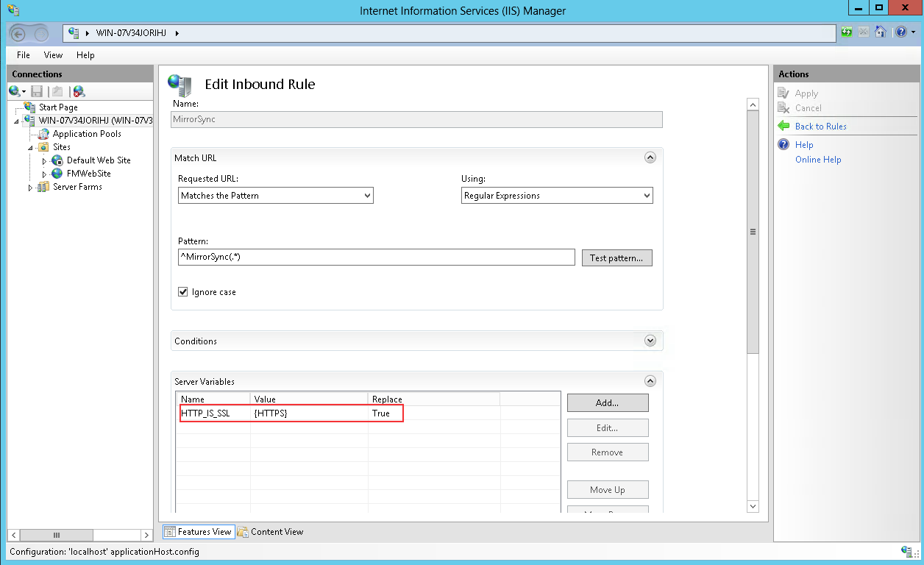Open the Help menu in the menu bar

pyautogui.click(x=85, y=55)
